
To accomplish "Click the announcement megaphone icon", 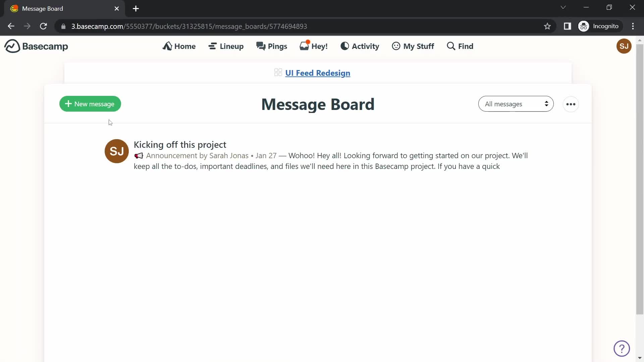I will 138,156.
